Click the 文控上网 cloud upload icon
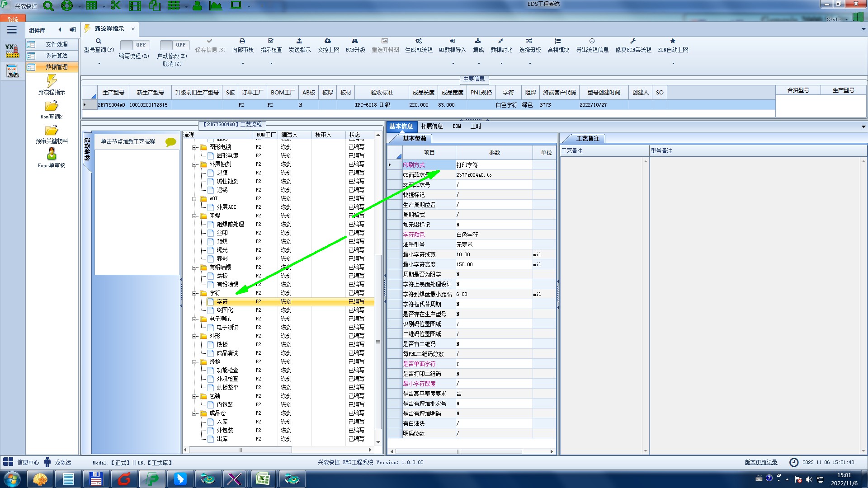868x488 pixels. pos(328,41)
